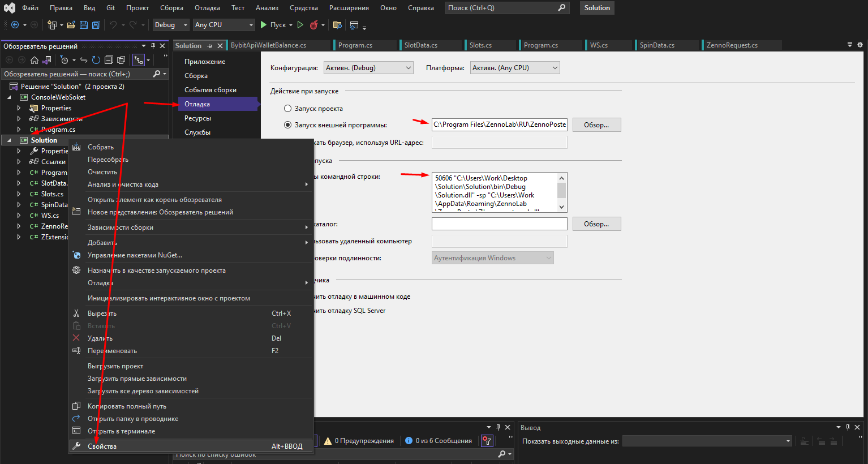Open the list of open tabs arrow
The width and height of the screenshot is (868, 464).
pyautogui.click(x=850, y=45)
